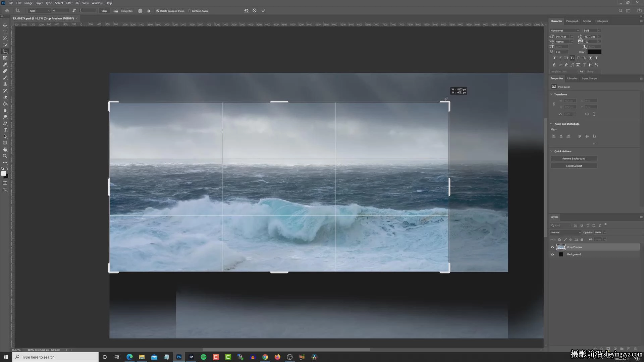Select the Frame tool
Viewport: 644px width, 362px height.
pyautogui.click(x=5, y=58)
